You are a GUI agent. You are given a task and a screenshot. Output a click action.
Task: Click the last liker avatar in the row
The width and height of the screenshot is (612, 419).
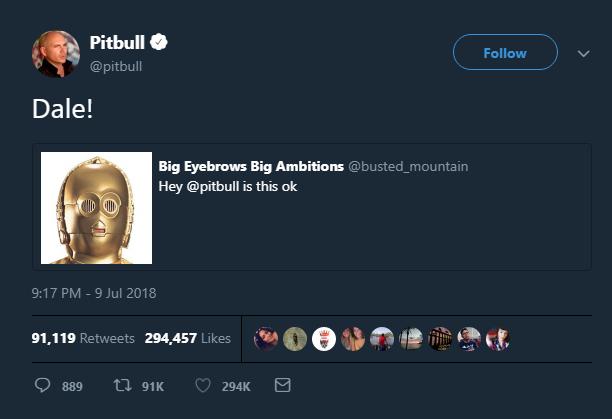497,339
